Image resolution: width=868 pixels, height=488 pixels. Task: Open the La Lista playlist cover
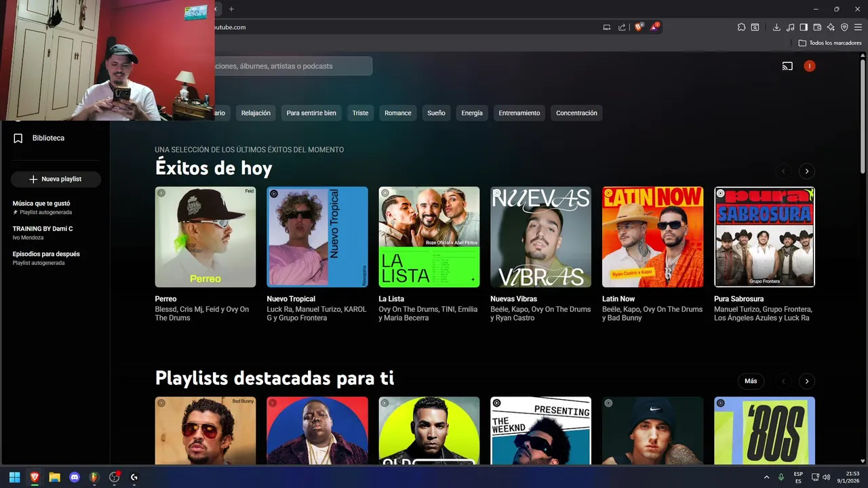click(x=429, y=237)
